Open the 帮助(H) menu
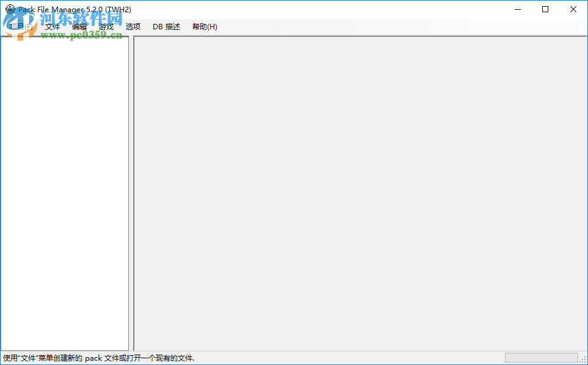The image size is (588, 365). coord(204,26)
